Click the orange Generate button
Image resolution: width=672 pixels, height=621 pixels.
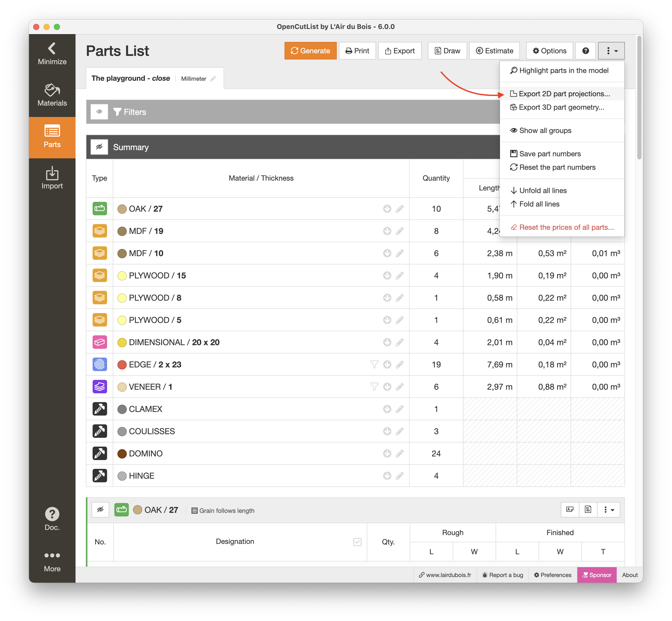click(310, 51)
